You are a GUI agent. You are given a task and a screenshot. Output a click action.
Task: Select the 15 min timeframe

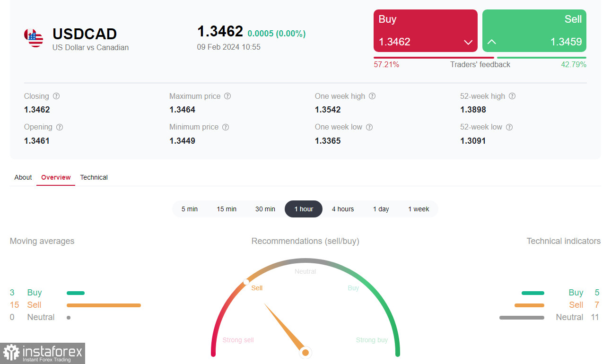pos(227,209)
